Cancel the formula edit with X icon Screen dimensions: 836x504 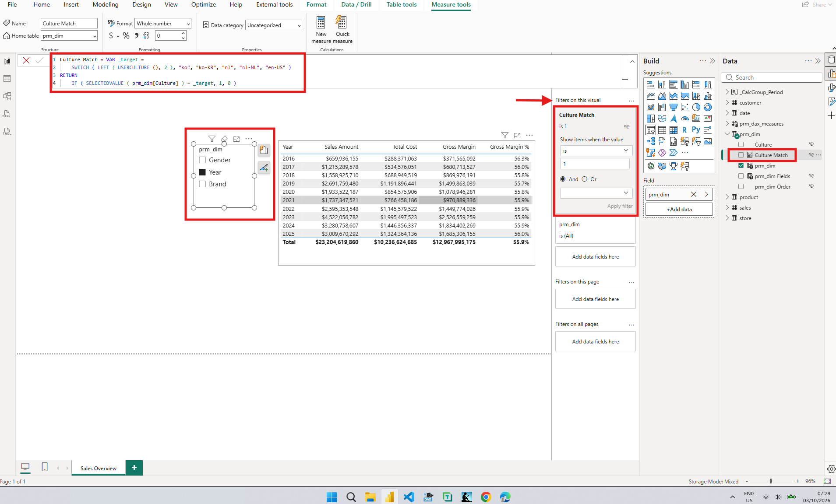tap(26, 60)
